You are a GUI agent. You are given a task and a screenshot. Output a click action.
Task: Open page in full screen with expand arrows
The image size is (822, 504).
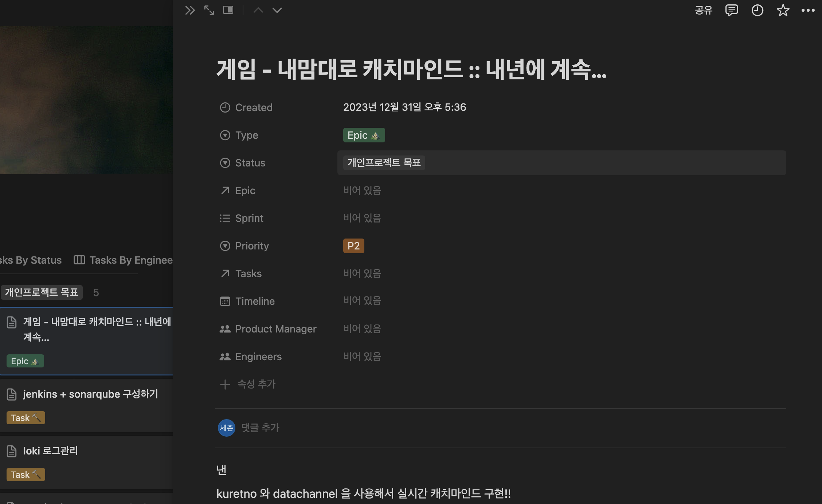click(x=209, y=10)
